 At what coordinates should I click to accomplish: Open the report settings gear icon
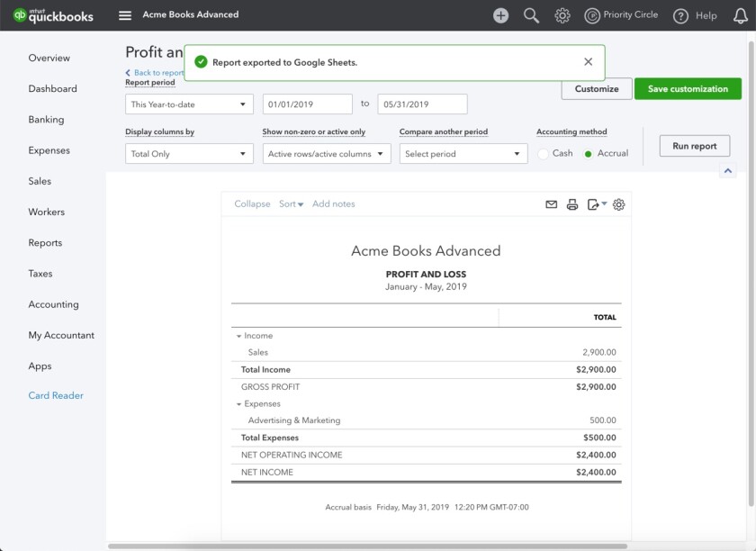(618, 204)
